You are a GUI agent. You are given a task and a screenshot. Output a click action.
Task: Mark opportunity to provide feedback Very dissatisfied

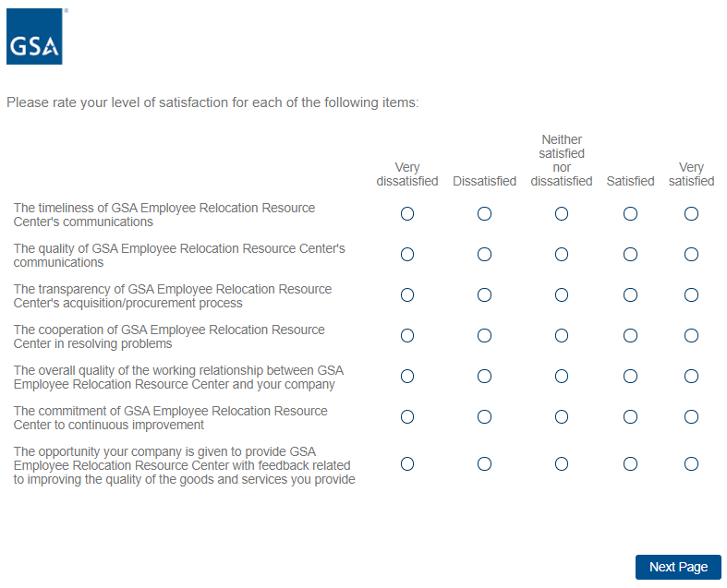[x=407, y=464]
